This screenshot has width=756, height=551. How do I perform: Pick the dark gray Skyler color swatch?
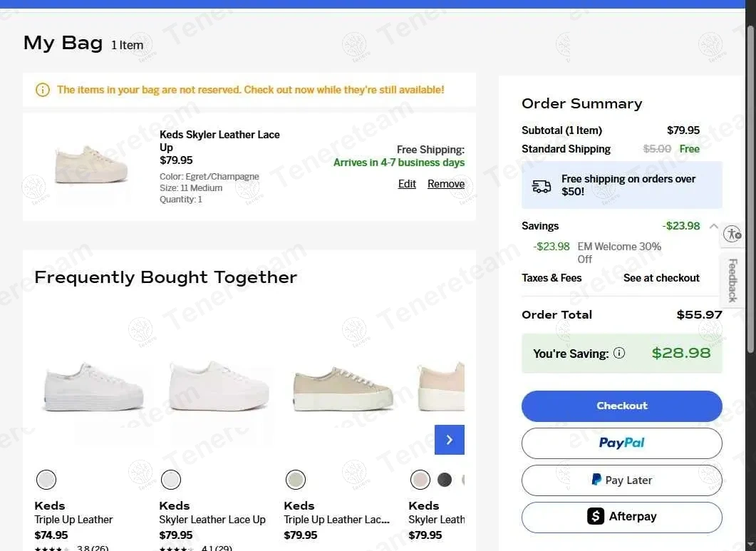click(x=445, y=480)
